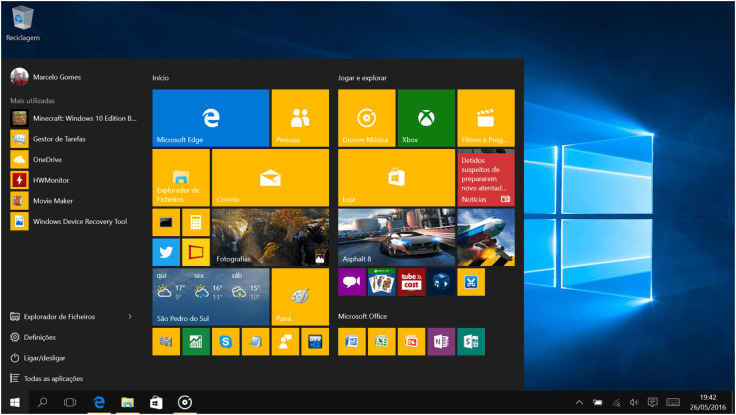Open the Microsoft Edge tile
The height and width of the screenshot is (415, 736).
[x=211, y=118]
